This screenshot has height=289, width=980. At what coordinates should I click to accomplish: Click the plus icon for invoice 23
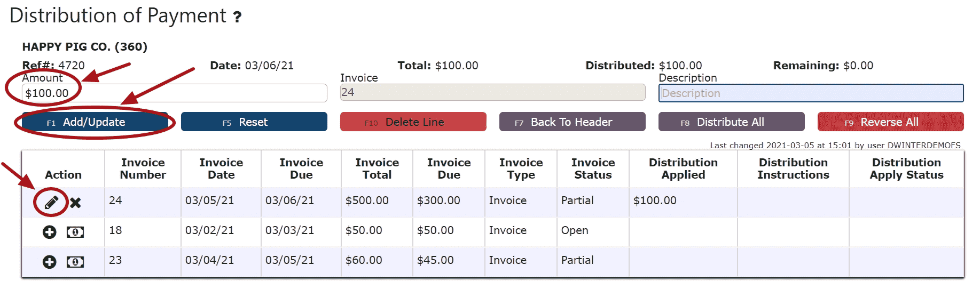point(50,262)
